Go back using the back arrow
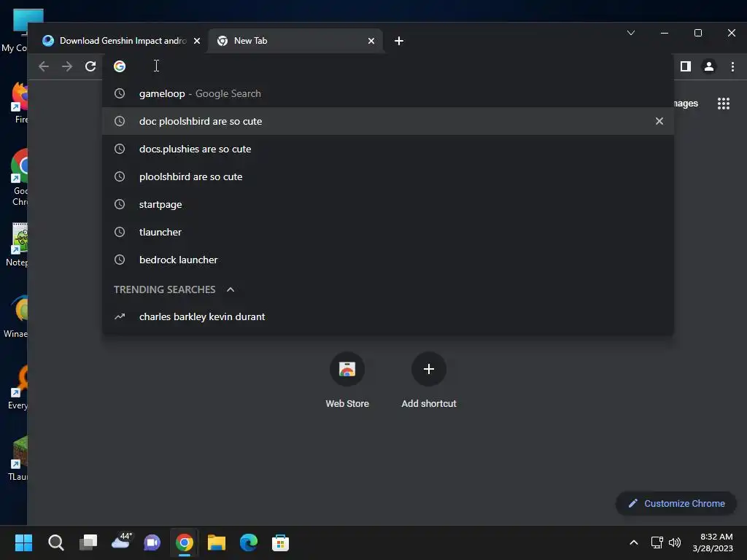747x560 pixels. [x=44, y=66]
